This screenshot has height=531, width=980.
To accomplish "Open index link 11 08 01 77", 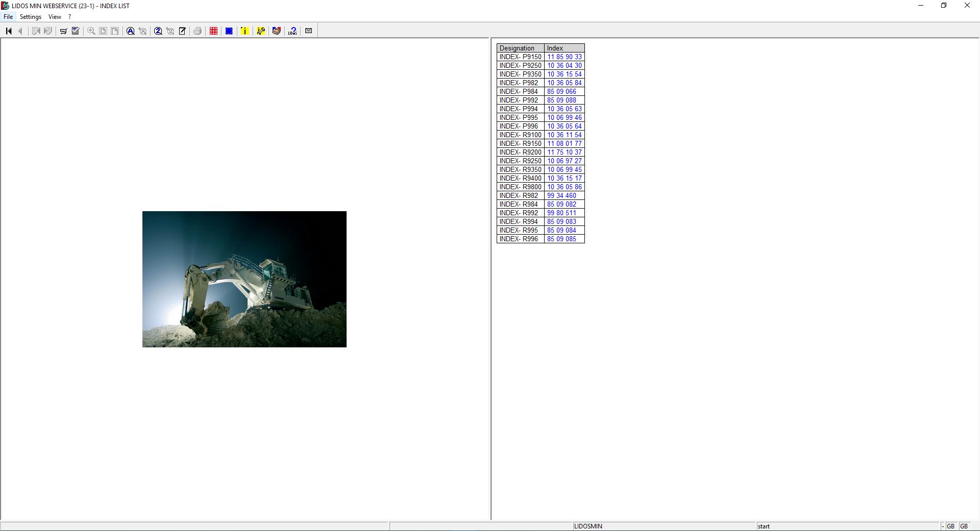I will point(565,144).
